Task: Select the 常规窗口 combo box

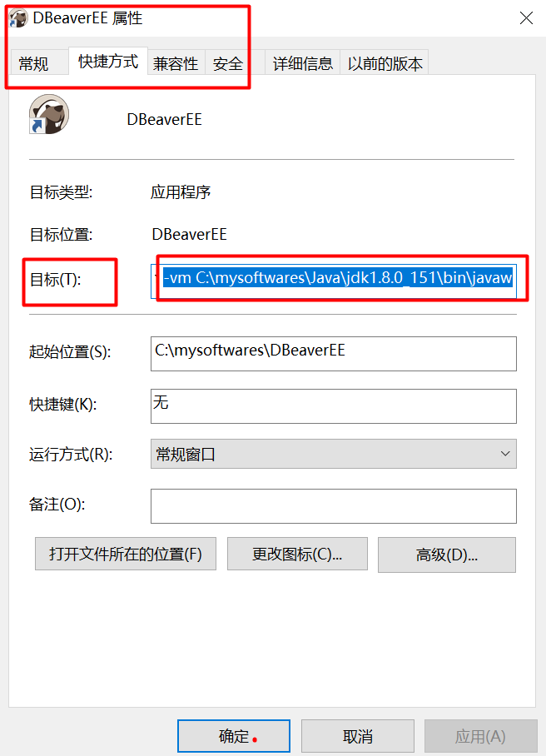Action: click(x=334, y=454)
